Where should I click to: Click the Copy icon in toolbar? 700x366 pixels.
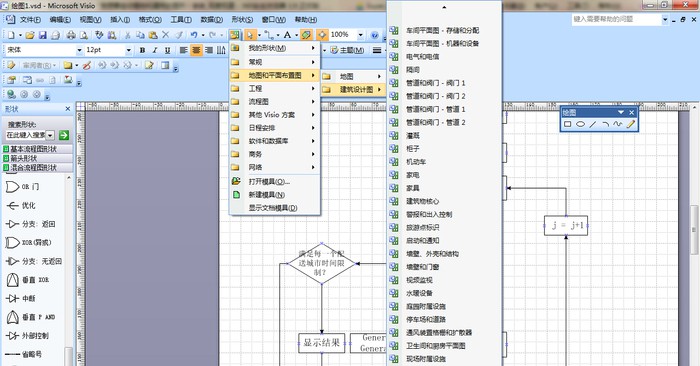pyautogui.click(x=140, y=35)
